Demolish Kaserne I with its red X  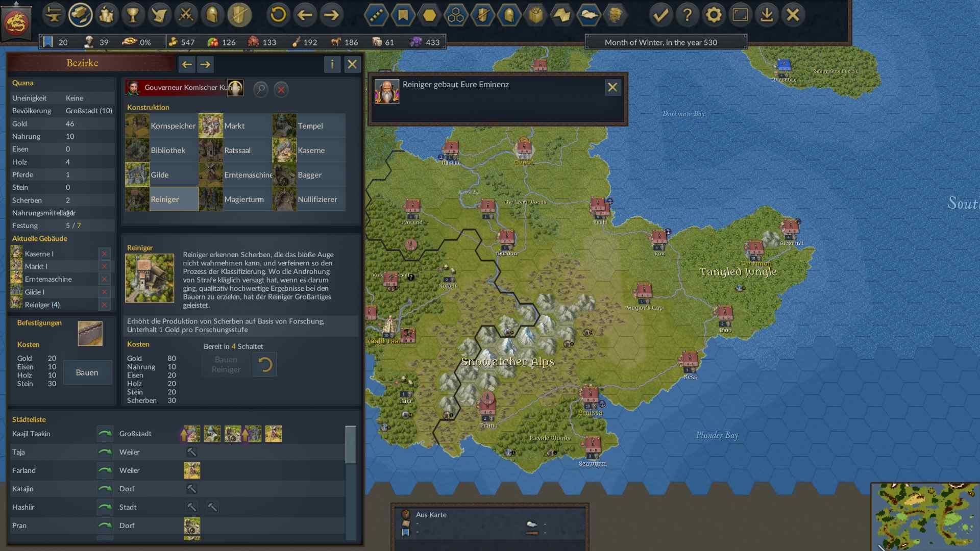[x=104, y=254]
